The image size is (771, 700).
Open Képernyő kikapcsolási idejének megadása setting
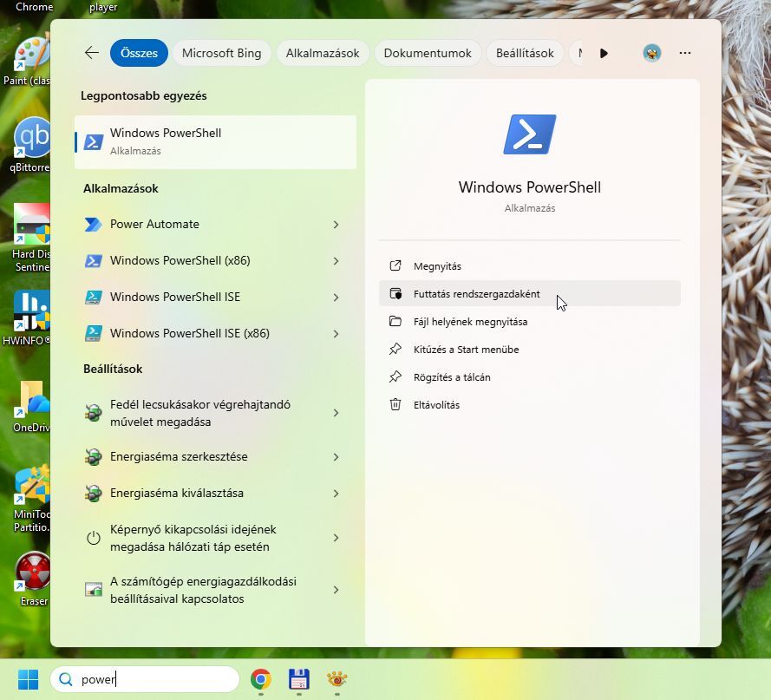(x=215, y=538)
